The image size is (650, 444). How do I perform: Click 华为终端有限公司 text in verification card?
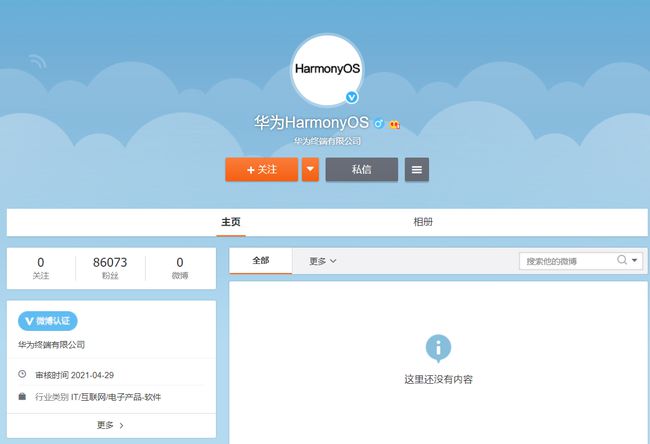[x=51, y=345]
